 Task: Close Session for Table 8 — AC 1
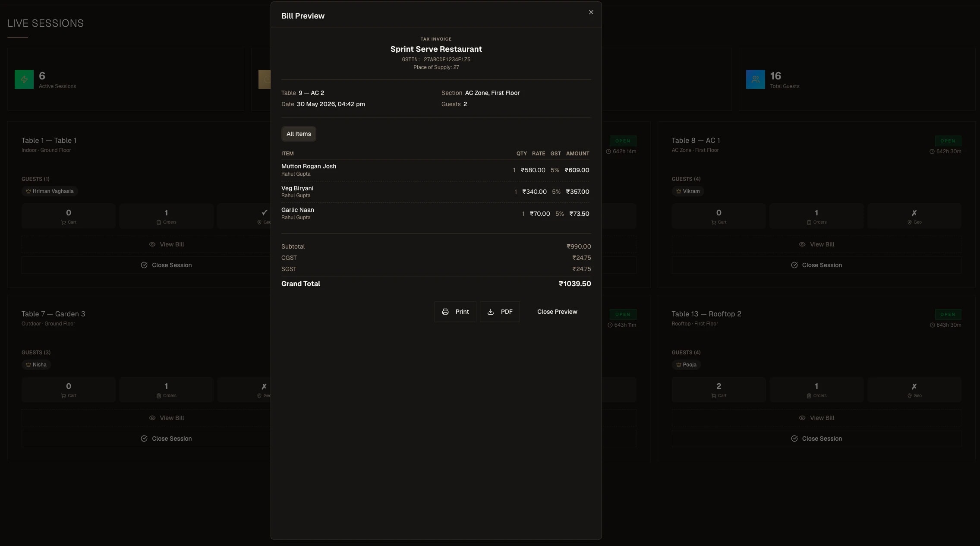pos(816,265)
